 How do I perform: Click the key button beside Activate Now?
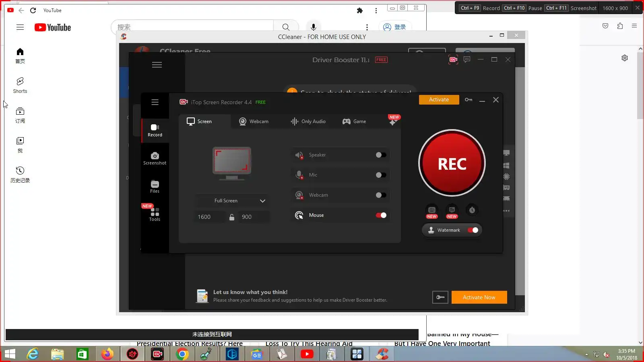coord(440,297)
